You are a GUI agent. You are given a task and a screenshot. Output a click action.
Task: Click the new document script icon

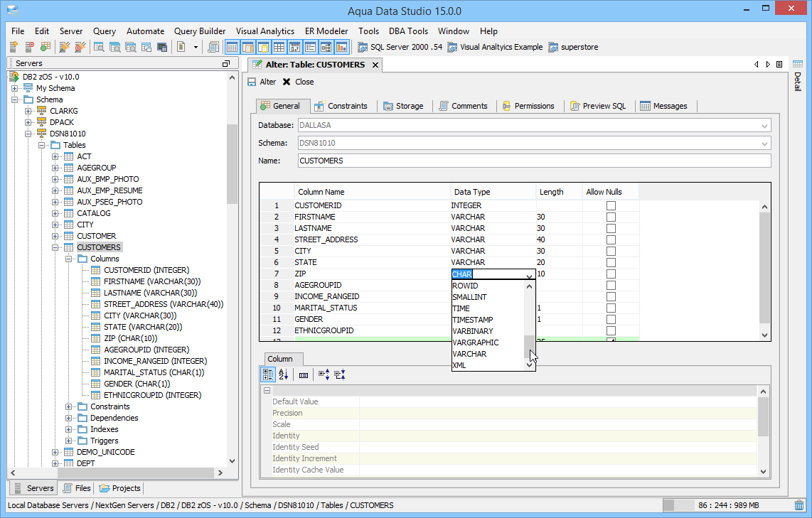pos(181,47)
